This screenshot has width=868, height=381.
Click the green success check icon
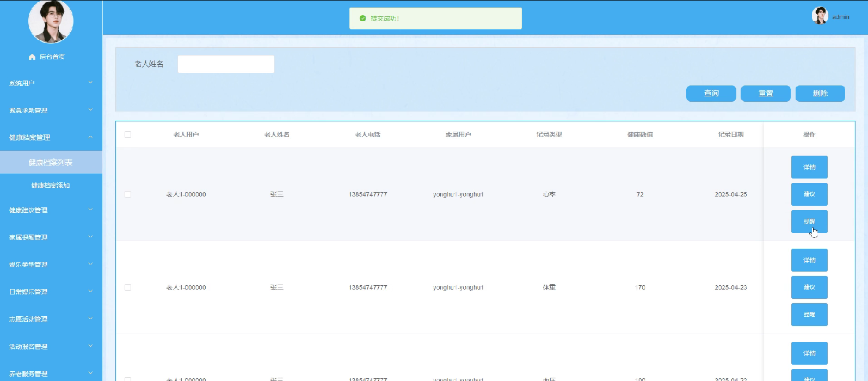(x=363, y=19)
